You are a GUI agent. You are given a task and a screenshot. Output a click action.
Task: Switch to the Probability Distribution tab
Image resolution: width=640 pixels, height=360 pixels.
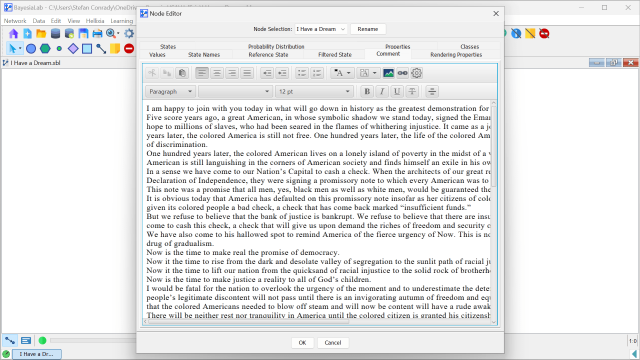pyautogui.click(x=276, y=47)
